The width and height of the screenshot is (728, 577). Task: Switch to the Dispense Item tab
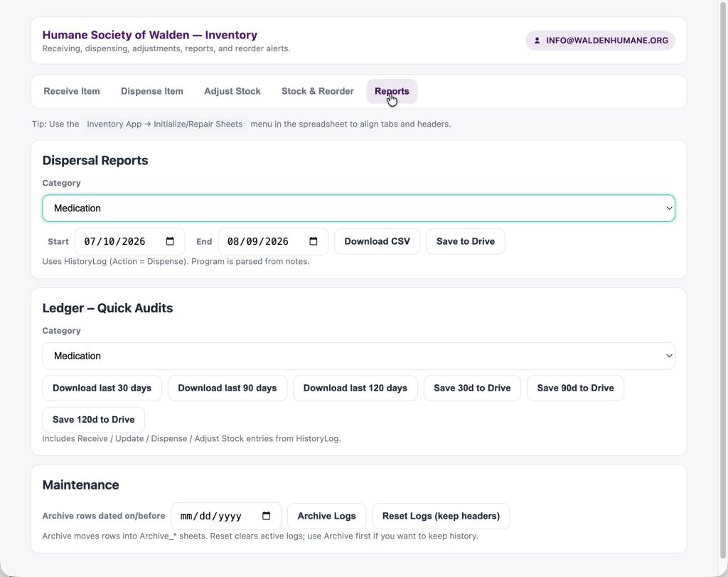152,91
